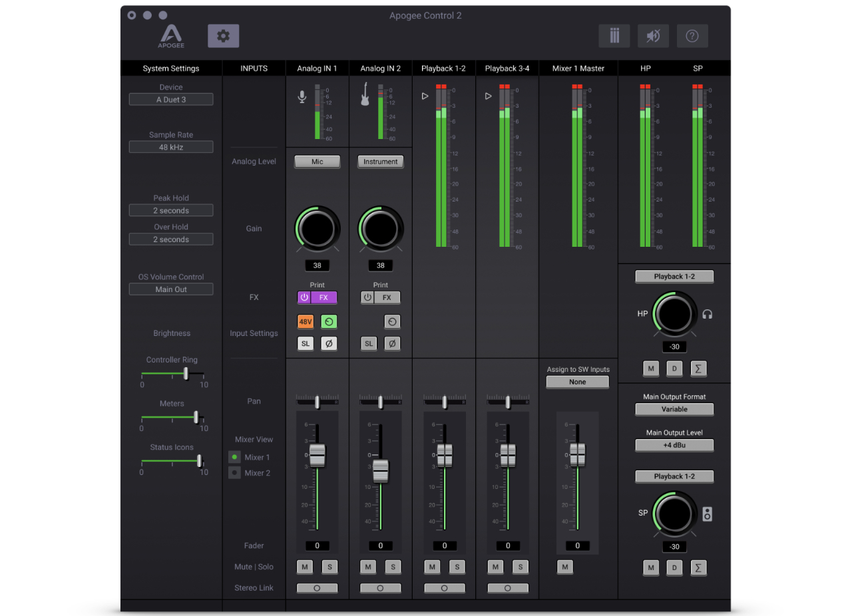
Task: Toggle stereo link on Analog IN 1
Action: coord(317,588)
